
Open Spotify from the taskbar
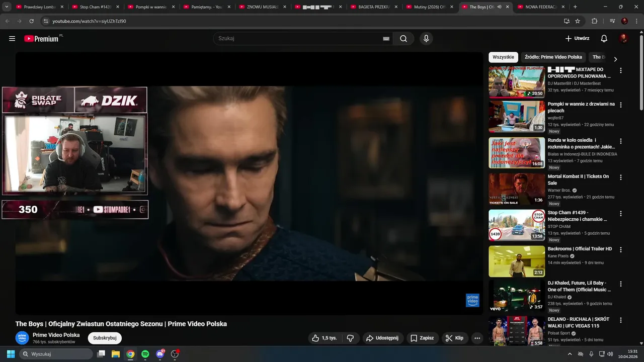pos(145,354)
